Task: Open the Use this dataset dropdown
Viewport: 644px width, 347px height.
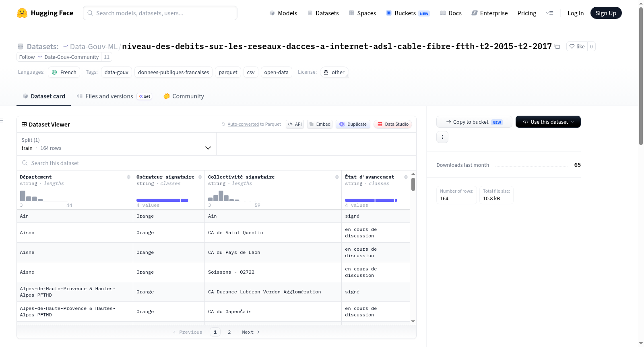Action: tap(548, 122)
